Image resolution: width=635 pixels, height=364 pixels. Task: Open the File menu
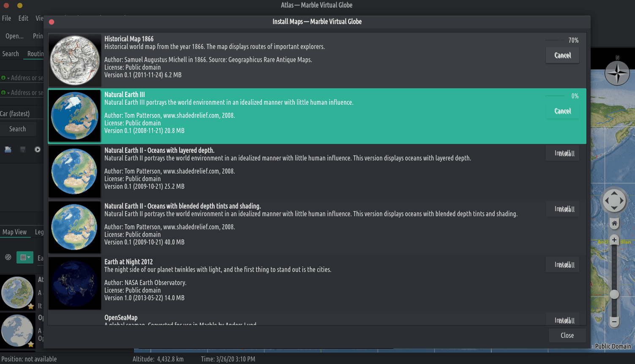point(7,18)
